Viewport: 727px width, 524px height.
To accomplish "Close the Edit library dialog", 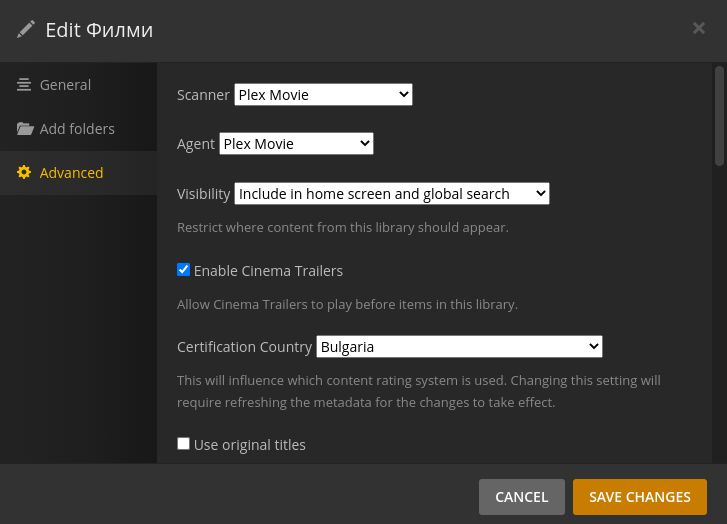I will click(x=699, y=28).
